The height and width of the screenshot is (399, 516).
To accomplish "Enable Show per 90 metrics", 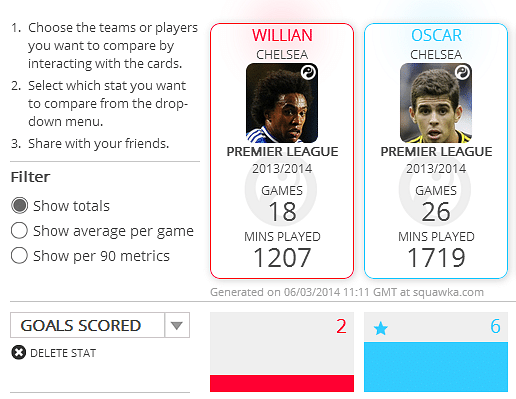I will [x=19, y=256].
